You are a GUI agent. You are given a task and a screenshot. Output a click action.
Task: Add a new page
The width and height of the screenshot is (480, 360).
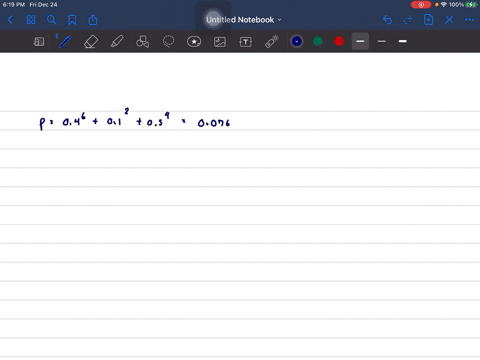pos(429,20)
